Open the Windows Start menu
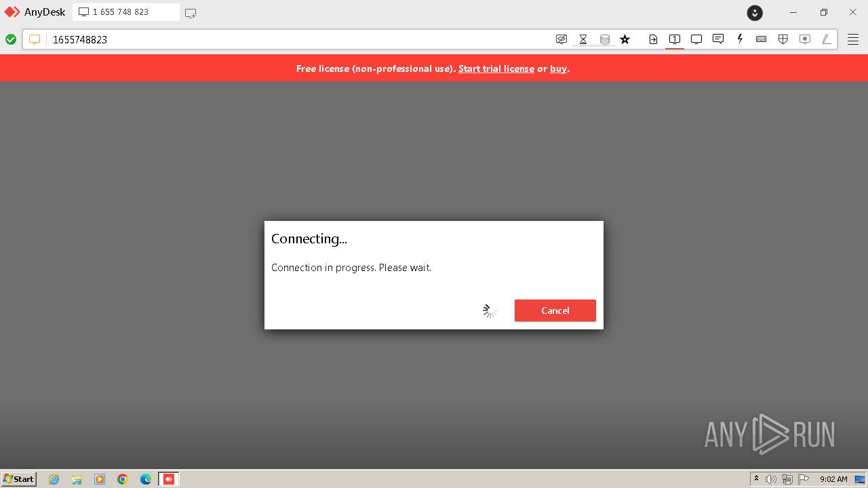Image resolution: width=868 pixels, height=488 pixels. 19,479
